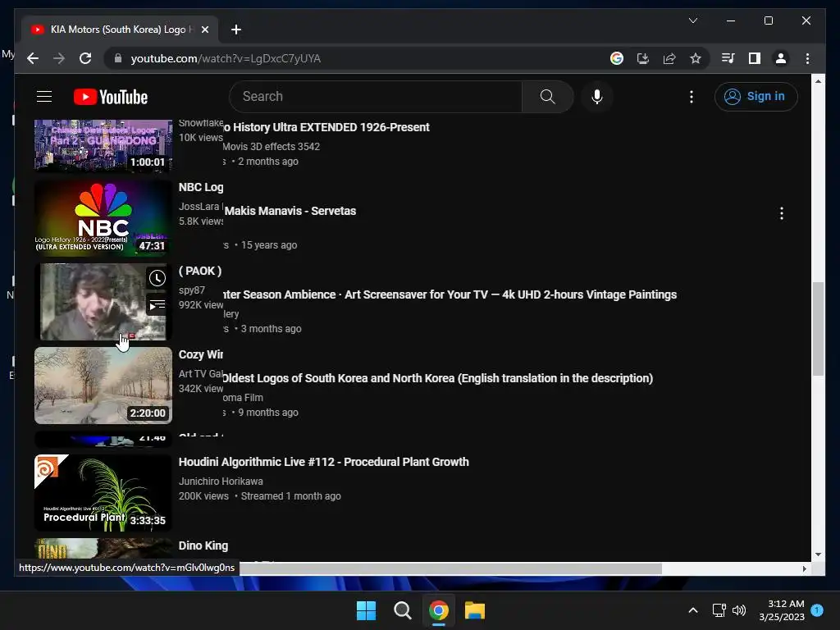The width and height of the screenshot is (840, 630).
Task: Click the browser forward arrow
Action: 59,58
